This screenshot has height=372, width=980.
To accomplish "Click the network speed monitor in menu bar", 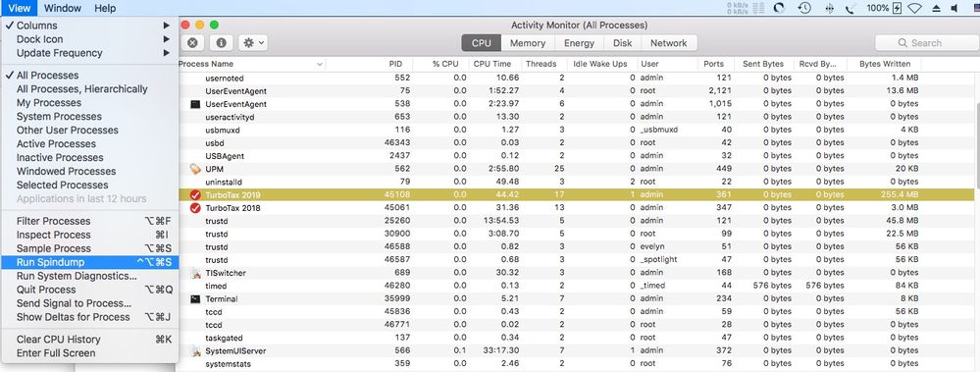I will [747, 8].
